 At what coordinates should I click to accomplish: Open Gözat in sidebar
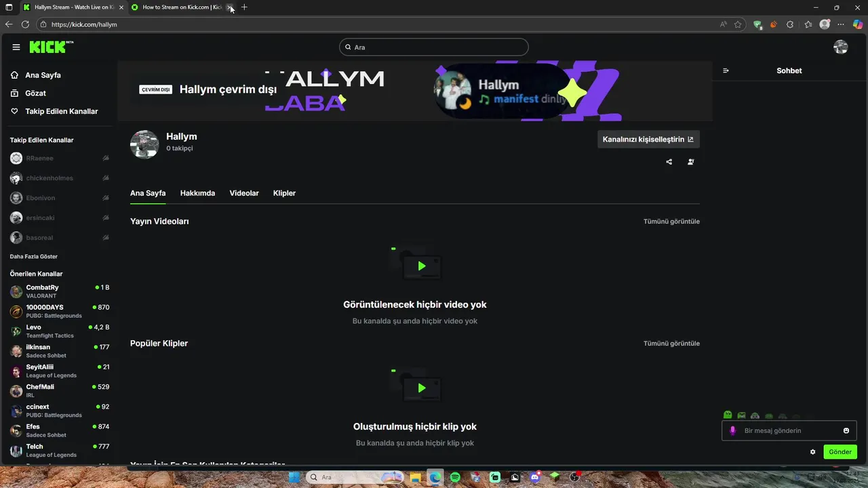click(x=35, y=93)
